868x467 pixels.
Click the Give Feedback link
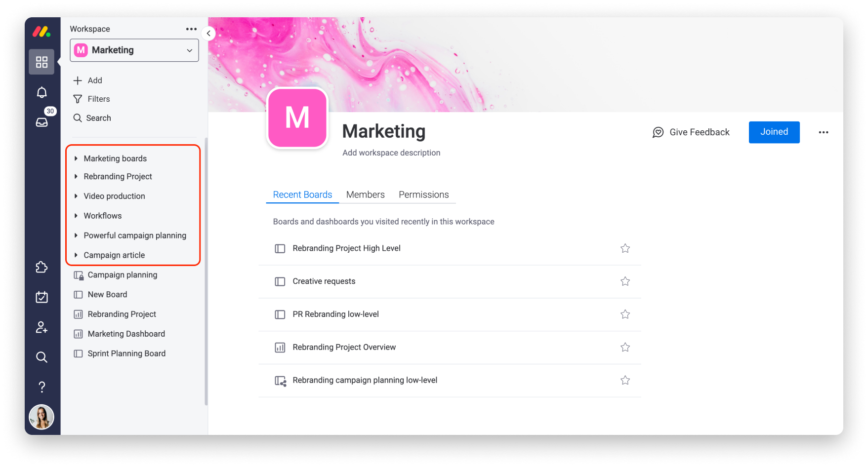coord(699,132)
